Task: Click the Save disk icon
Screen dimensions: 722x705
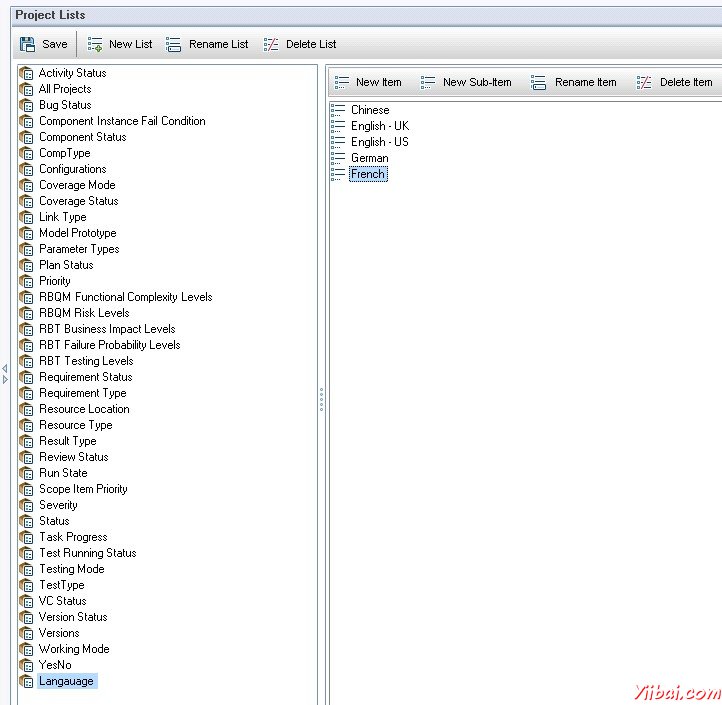Action: point(28,44)
